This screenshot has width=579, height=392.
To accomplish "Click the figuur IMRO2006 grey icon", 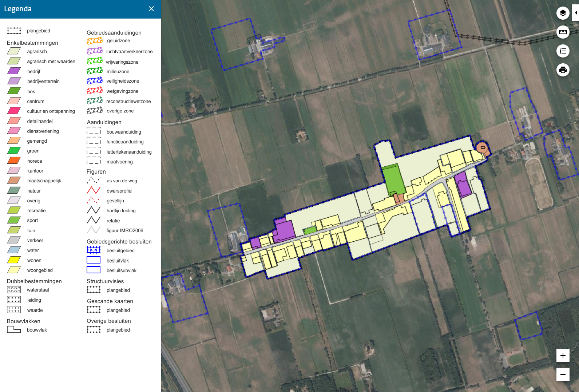I will (x=94, y=230).
